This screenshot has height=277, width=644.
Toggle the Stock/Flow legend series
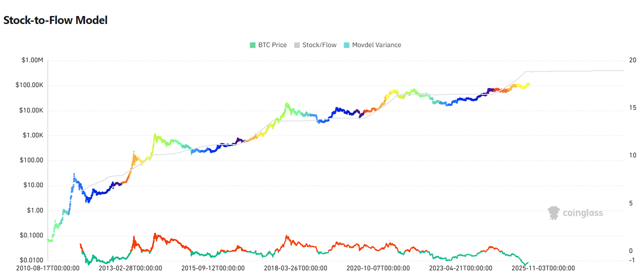315,45
